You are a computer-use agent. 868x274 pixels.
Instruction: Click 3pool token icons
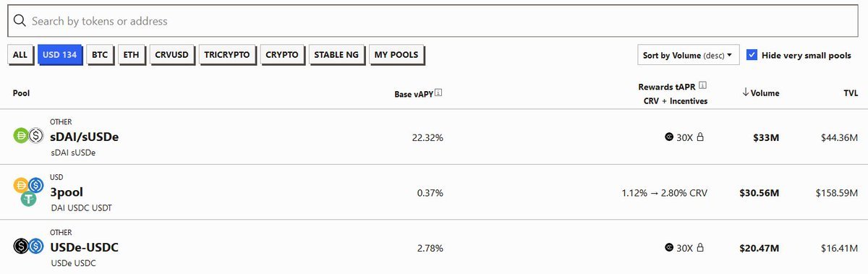(29, 192)
